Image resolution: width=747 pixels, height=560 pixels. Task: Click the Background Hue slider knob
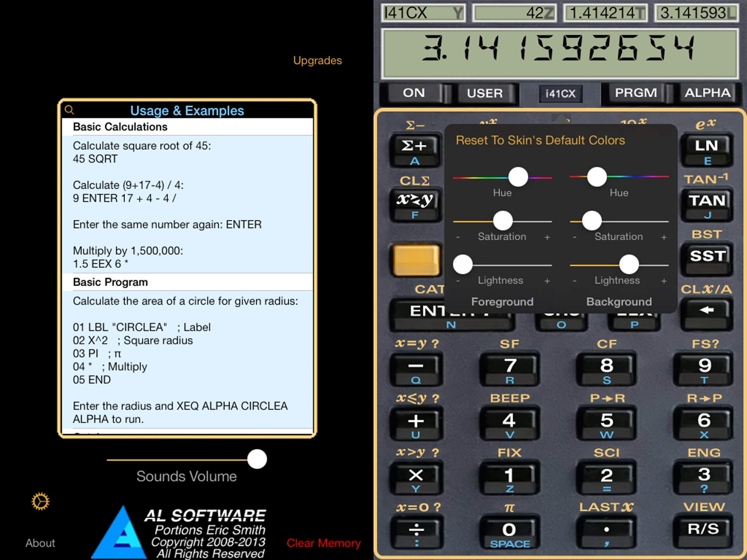[597, 177]
